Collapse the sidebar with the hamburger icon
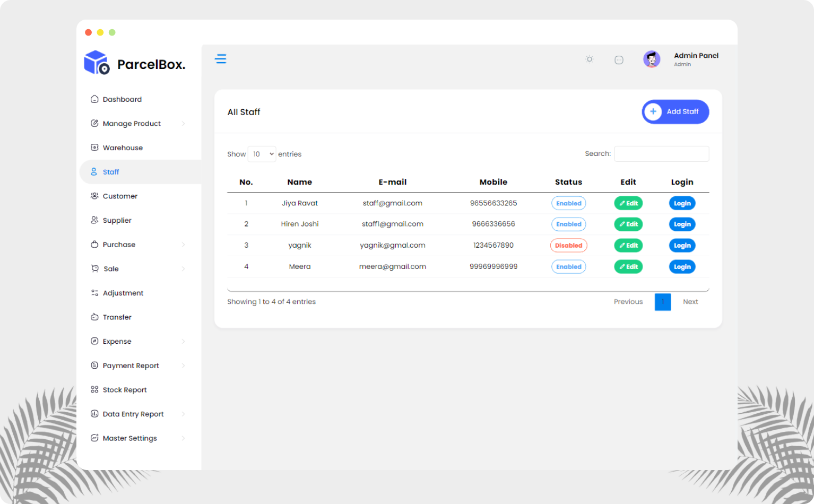 point(221,59)
